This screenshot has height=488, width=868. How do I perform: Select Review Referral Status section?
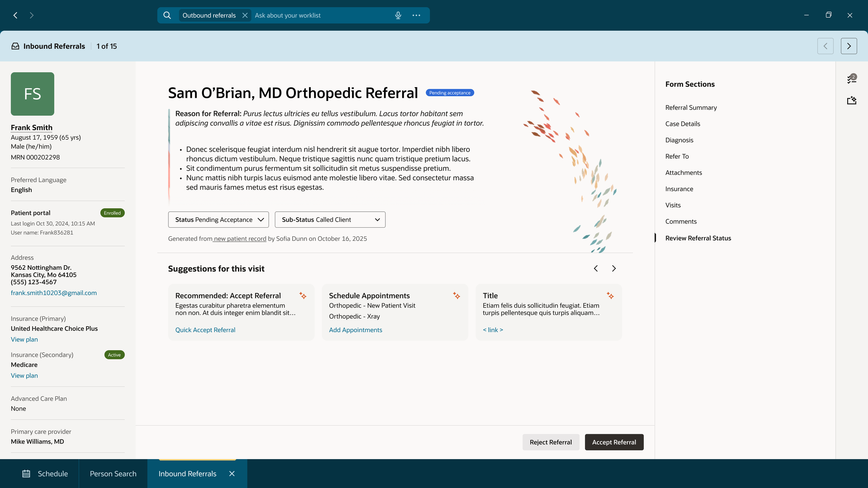click(698, 238)
